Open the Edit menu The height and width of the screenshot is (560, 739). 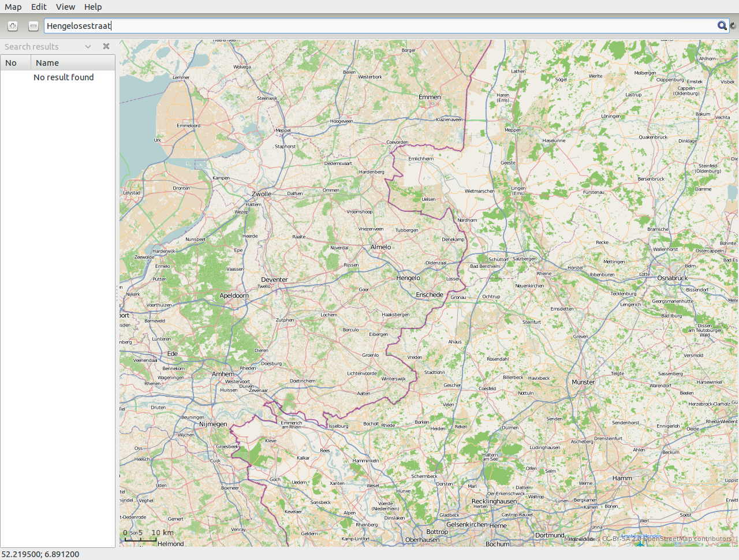39,7
